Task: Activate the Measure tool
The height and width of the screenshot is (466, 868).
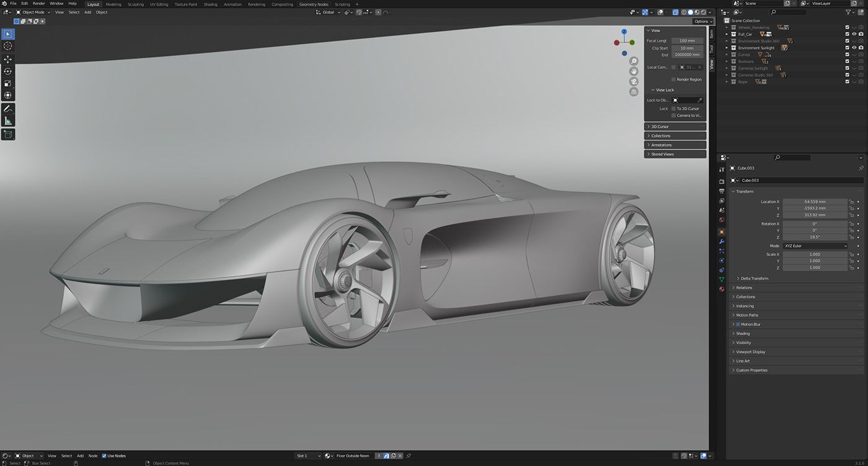Action: point(8,120)
